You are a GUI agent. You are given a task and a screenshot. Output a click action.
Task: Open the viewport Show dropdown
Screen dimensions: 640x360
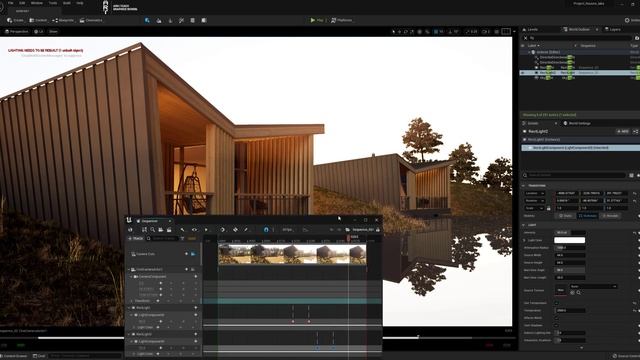click(53, 31)
